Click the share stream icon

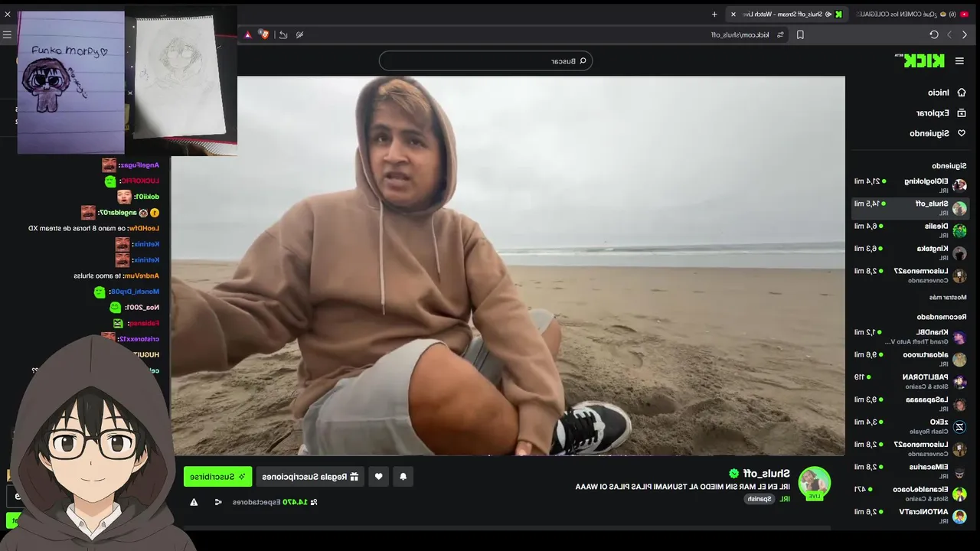click(x=218, y=502)
